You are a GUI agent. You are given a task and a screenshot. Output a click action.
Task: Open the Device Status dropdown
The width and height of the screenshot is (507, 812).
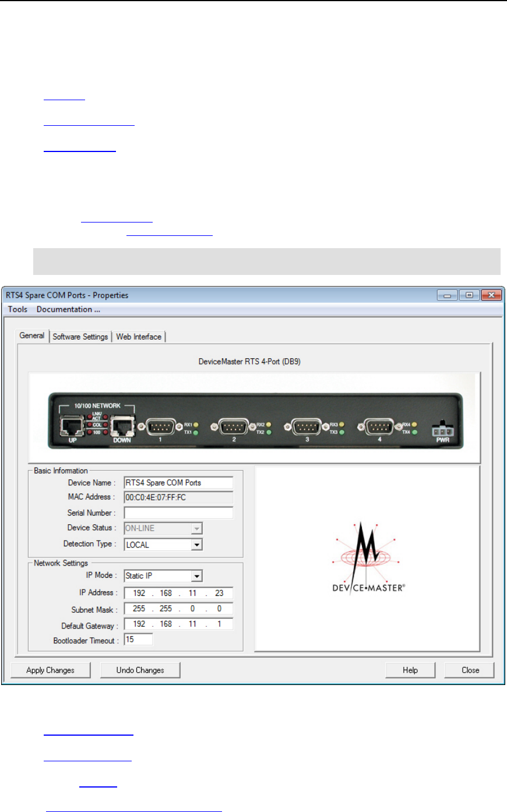tap(163, 528)
